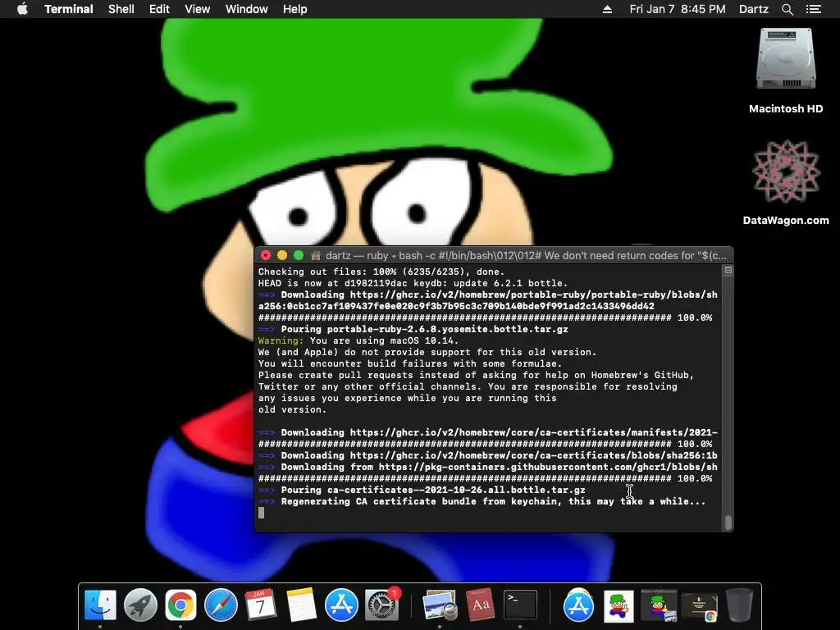
Task: Close the Terminal window with red button
Action: tap(266, 256)
